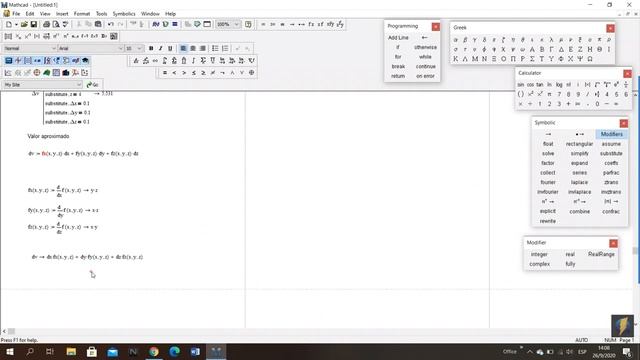
Task: Insert lambda from the Greek palette
Action: pos(551,40)
